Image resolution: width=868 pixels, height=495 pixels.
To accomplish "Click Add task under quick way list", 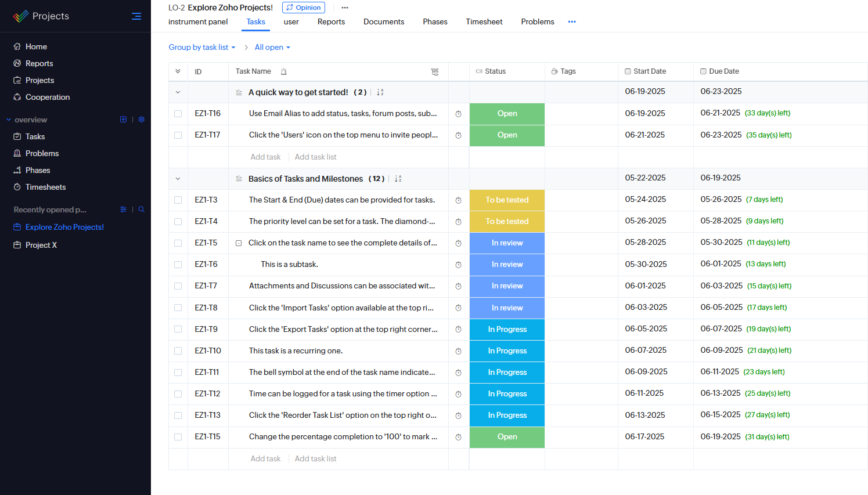I will tap(265, 157).
